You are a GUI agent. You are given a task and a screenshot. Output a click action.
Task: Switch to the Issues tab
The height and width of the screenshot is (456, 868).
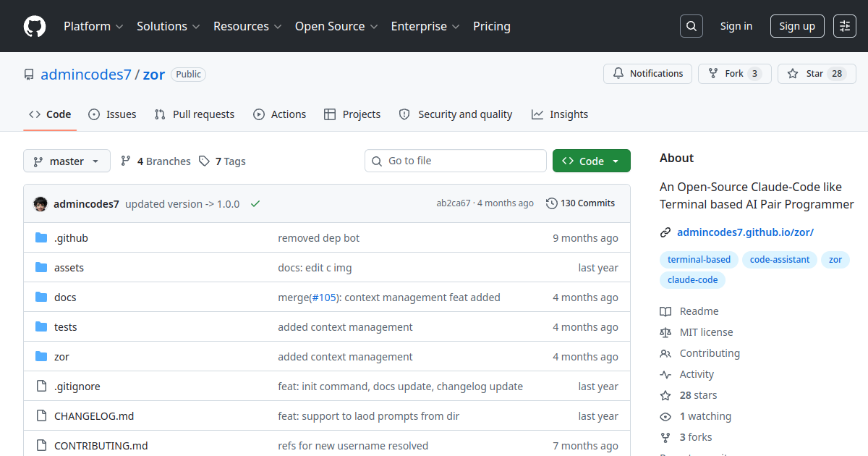pyautogui.click(x=112, y=114)
